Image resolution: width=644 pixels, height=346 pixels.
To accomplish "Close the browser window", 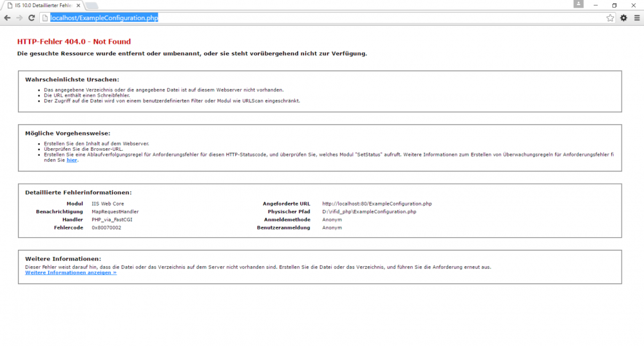I will pyautogui.click(x=633, y=5).
